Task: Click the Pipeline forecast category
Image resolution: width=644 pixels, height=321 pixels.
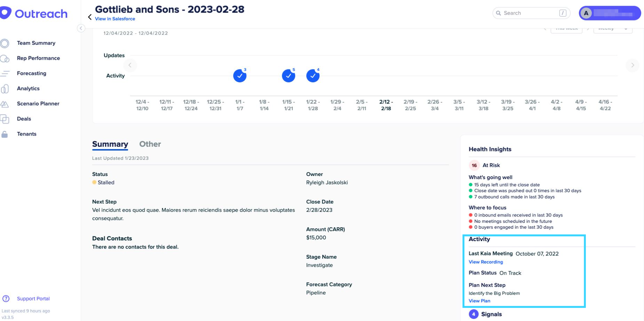Action: coord(316,292)
